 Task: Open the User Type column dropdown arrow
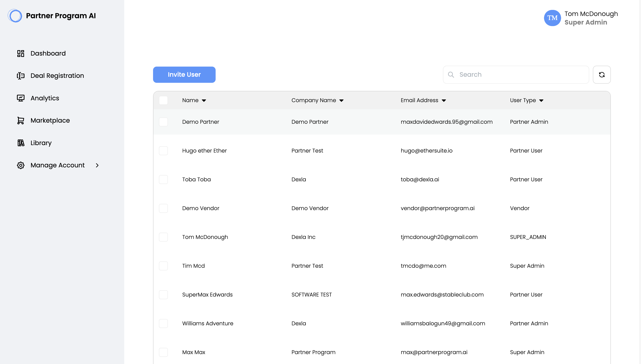(x=541, y=101)
